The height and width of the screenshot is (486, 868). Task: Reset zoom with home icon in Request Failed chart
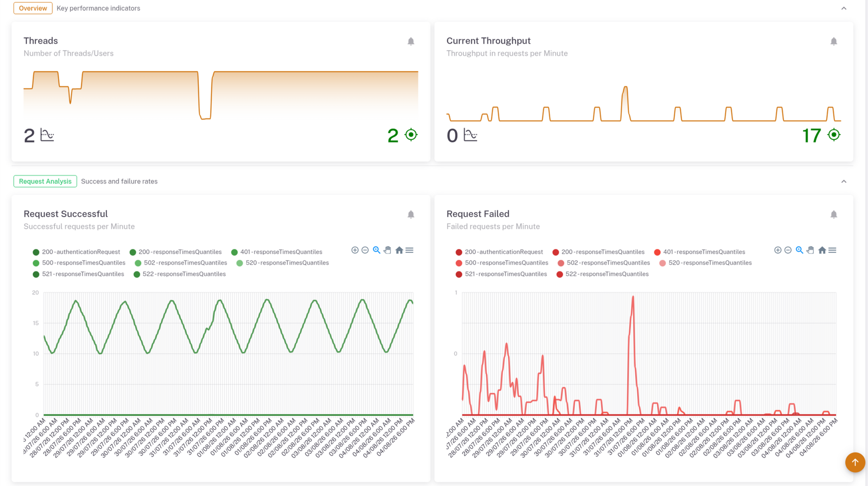point(822,250)
